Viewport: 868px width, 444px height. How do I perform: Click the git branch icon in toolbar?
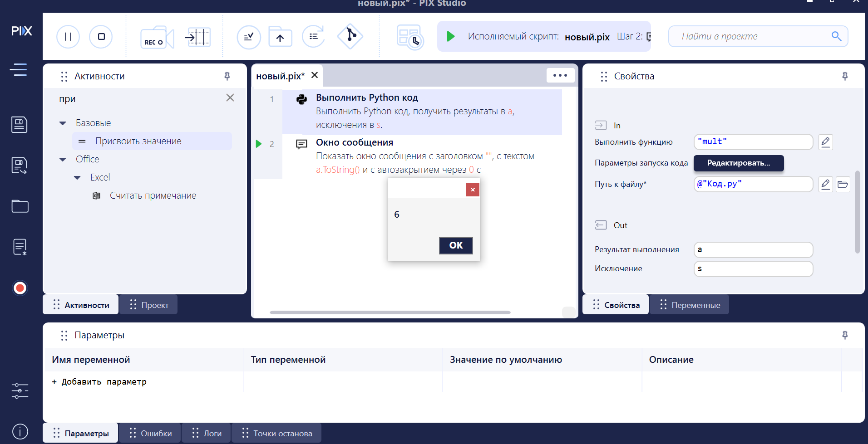click(x=350, y=36)
